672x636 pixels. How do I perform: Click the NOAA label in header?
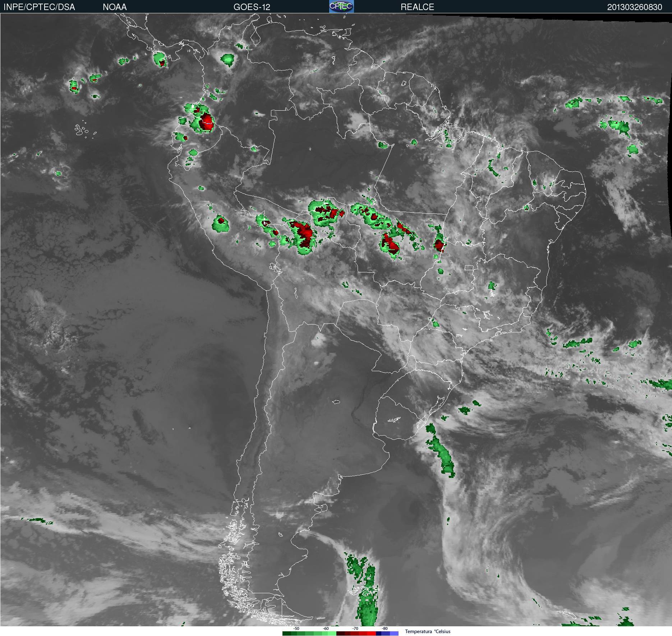pyautogui.click(x=115, y=7)
